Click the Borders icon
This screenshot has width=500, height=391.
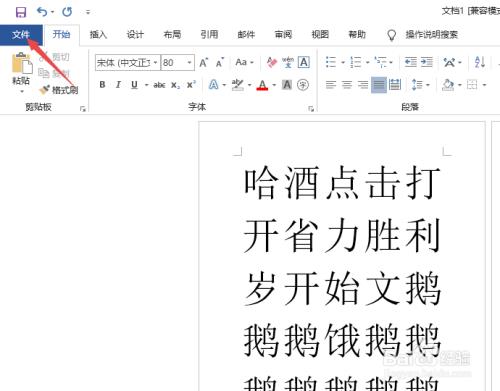[472, 85]
